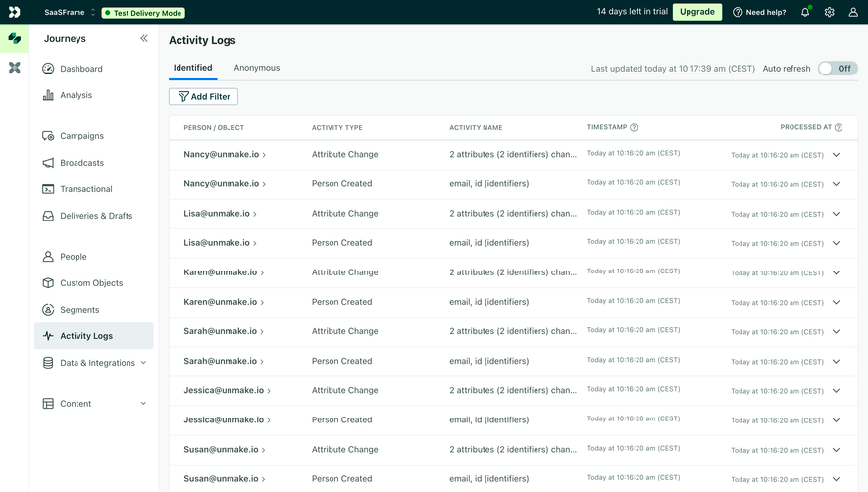868x492 pixels.
Task: Open the SaaSFrame workspace switcher
Action: click(70, 12)
